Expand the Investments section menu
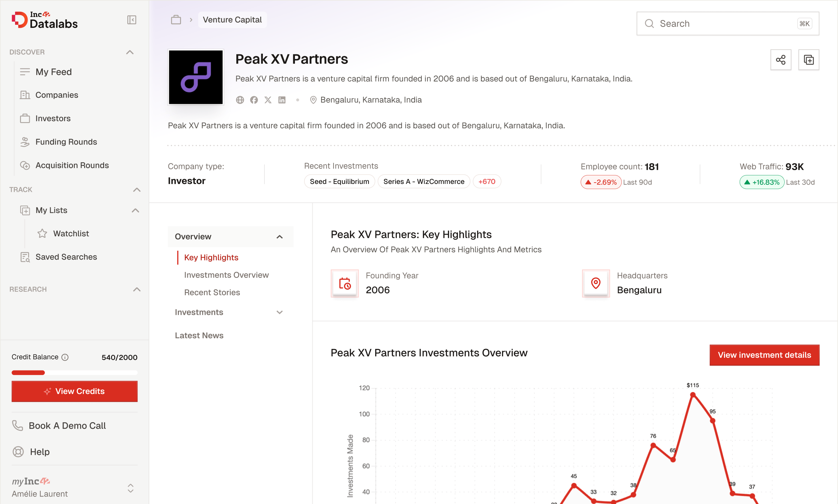This screenshot has width=838, height=504. click(279, 312)
